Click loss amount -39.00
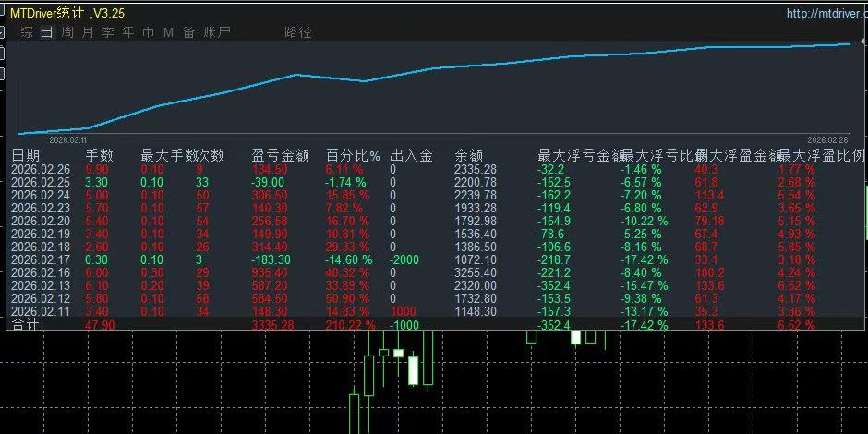Image resolution: width=868 pixels, height=434 pixels. point(268,182)
